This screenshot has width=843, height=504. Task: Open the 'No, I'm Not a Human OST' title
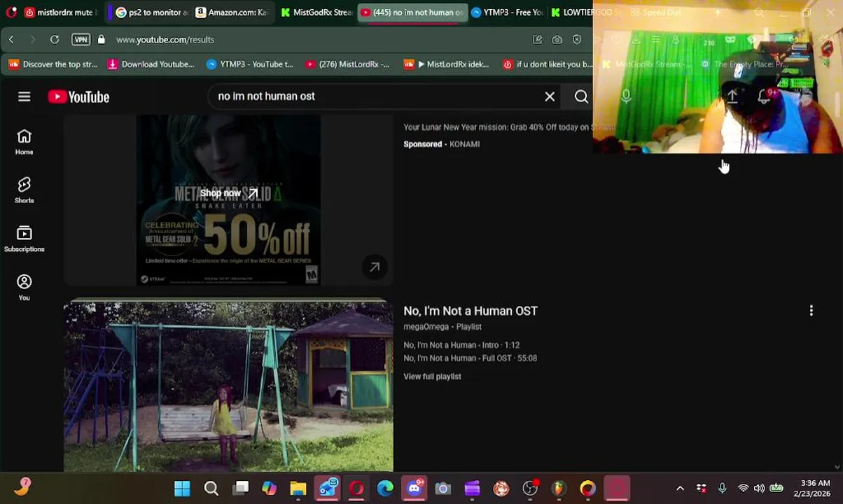[471, 311]
